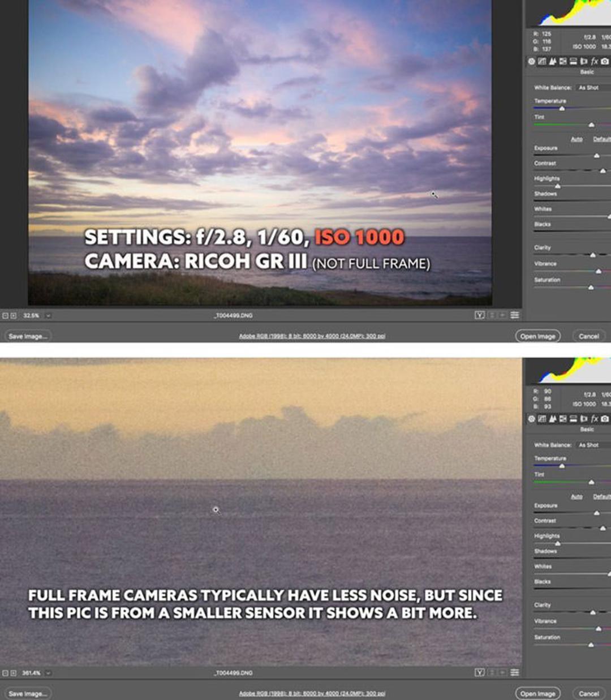The height and width of the screenshot is (700, 611).
Task: Toggle preview settings icon beside Y in top window
Action: tap(491, 315)
